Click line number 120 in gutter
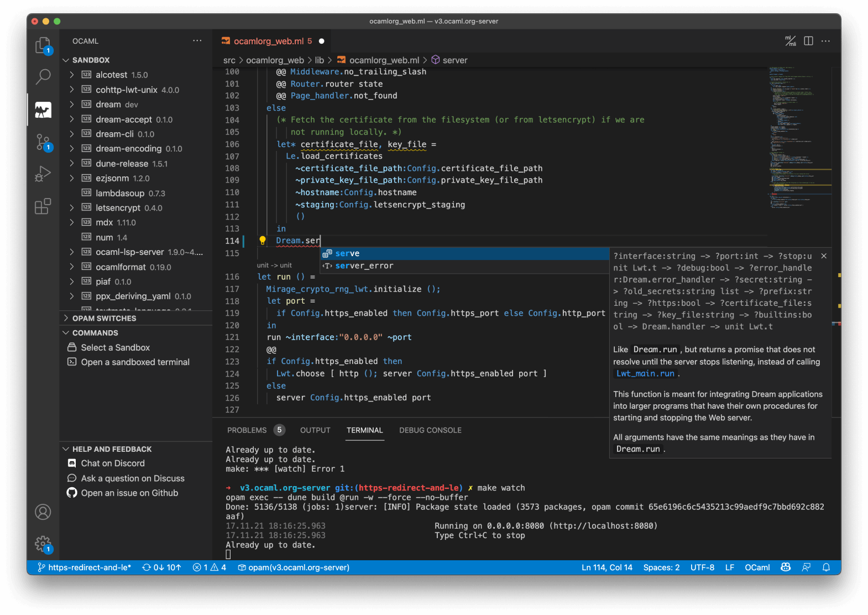The width and height of the screenshot is (868, 615). click(232, 325)
